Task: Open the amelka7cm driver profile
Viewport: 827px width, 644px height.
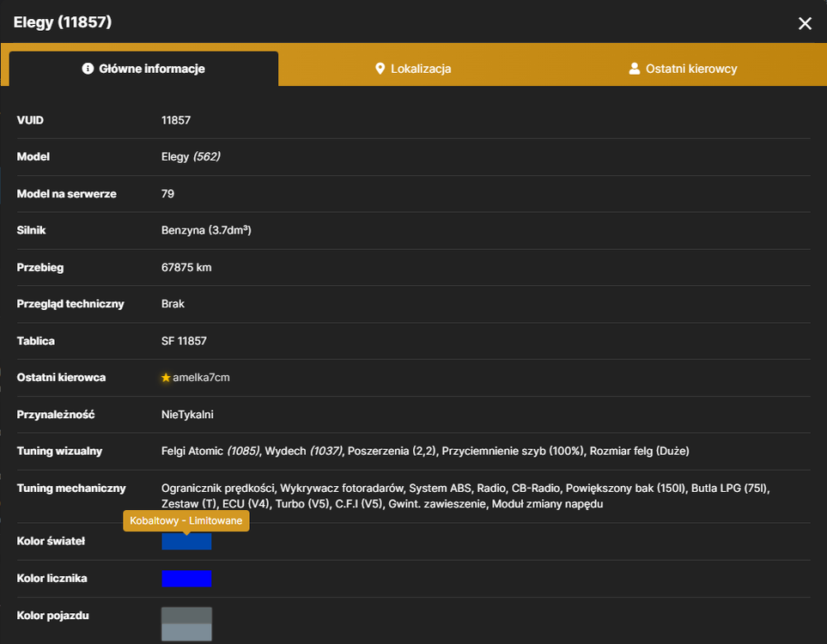Action: point(201,378)
